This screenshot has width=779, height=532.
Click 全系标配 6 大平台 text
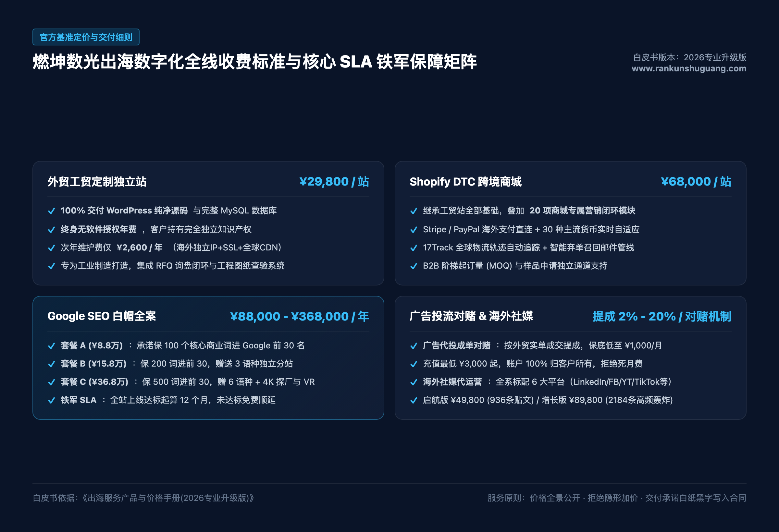coord(530,382)
